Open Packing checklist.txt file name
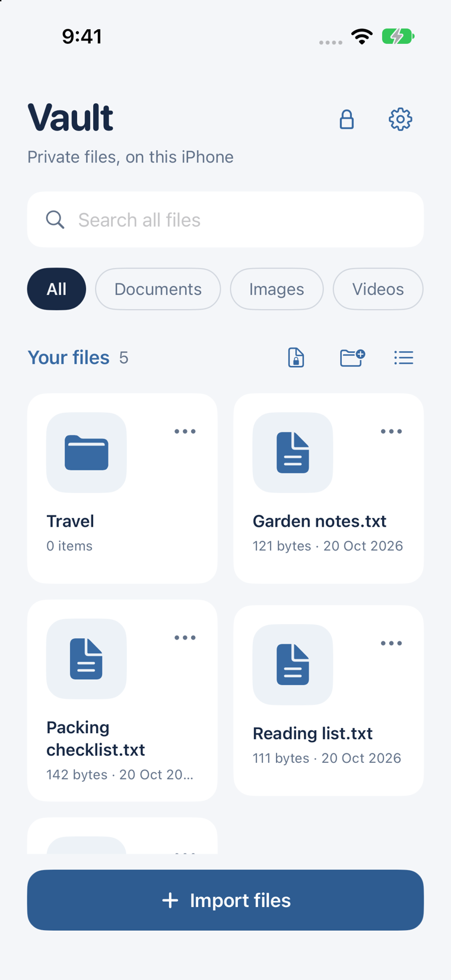Screen dimensions: 451x980 (96, 739)
